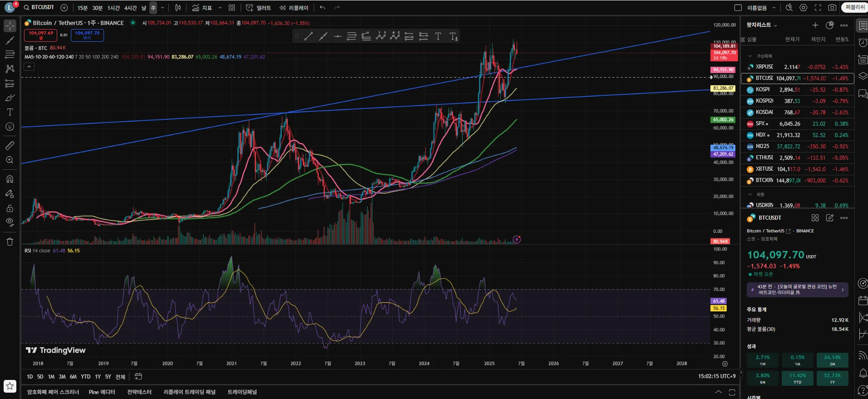
Task: Activate the zoom-in magnifier tool
Action: click(x=10, y=160)
